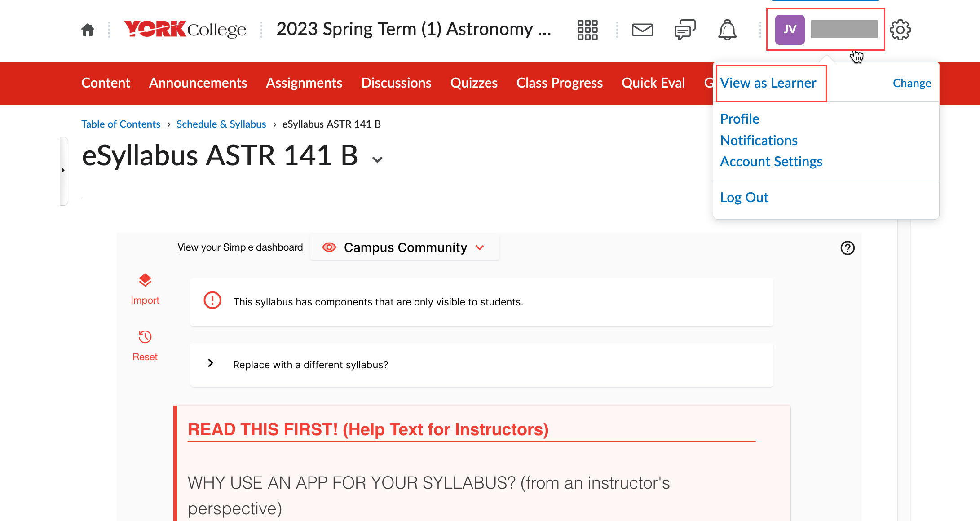Click View your Simple dashboard link

tap(240, 247)
